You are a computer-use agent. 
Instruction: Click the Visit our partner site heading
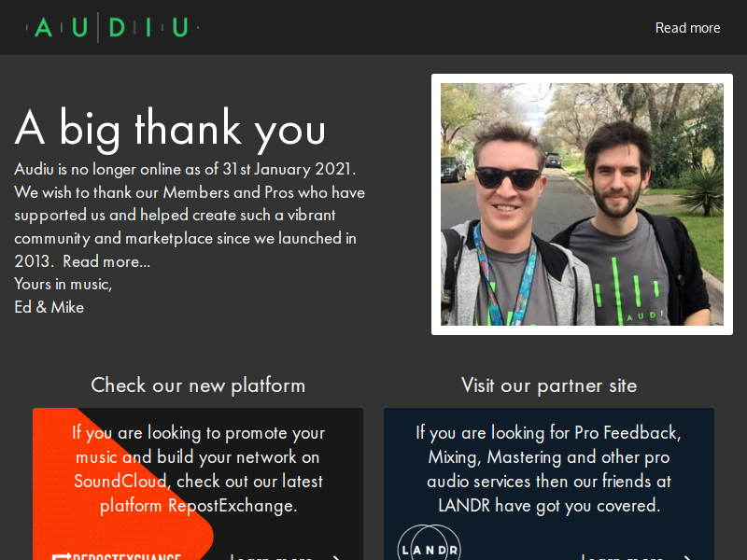(549, 385)
